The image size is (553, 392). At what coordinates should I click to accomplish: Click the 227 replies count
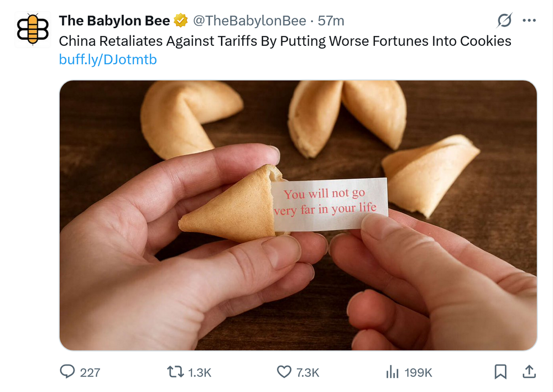(90, 373)
